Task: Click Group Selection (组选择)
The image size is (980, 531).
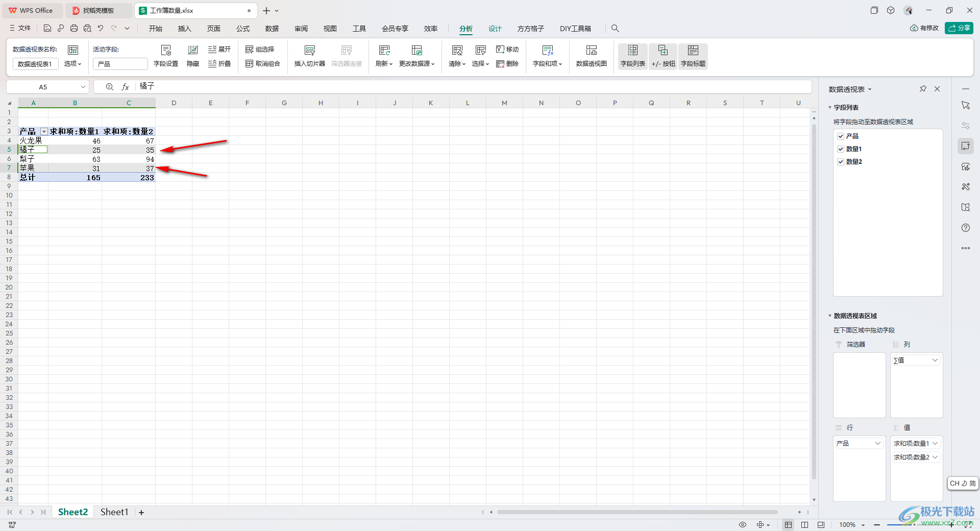Action: point(260,50)
